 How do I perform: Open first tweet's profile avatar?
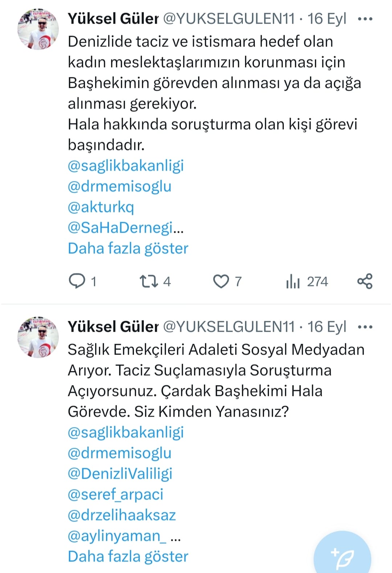(x=38, y=29)
